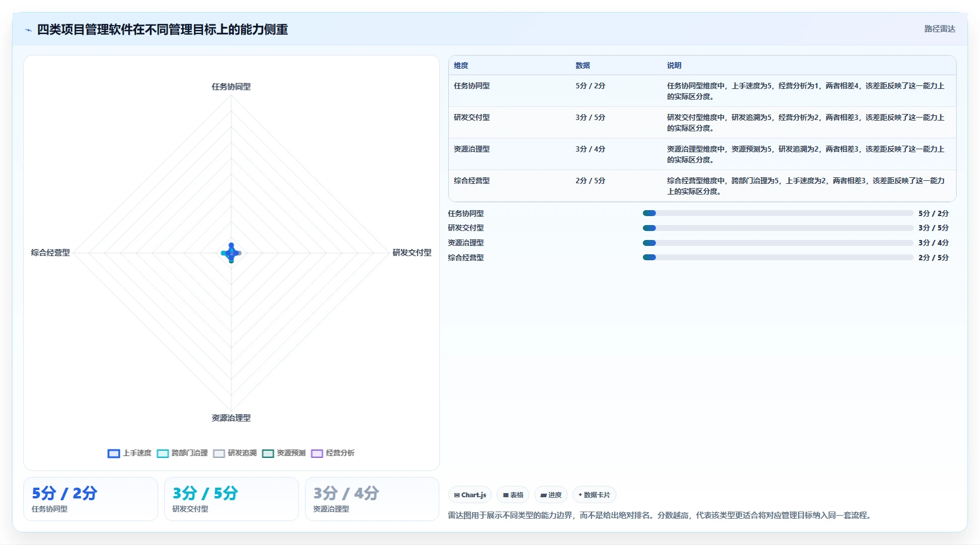
Task: Select the 数据卡片 tag
Action: [594, 495]
